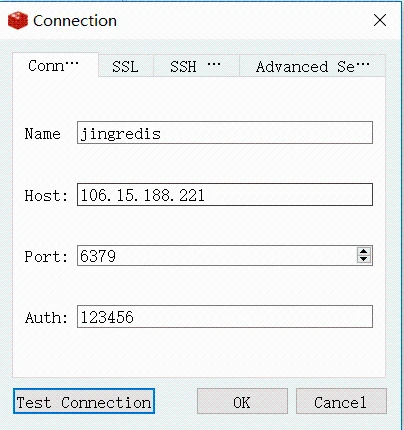Click the Name label text
Screen dimensions: 404x430
tap(43, 134)
